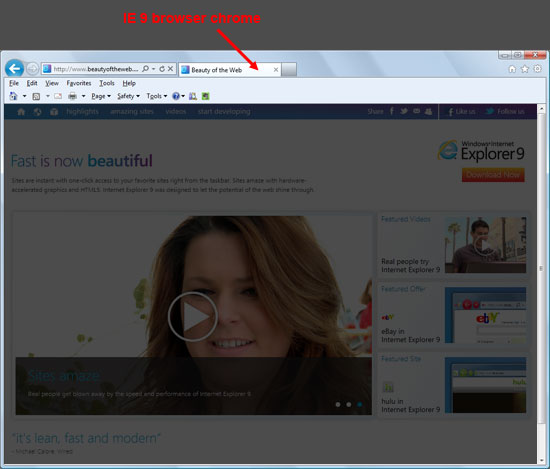This screenshot has height=469, width=550.
Task: Open the videos link in the page nav
Action: (x=176, y=112)
